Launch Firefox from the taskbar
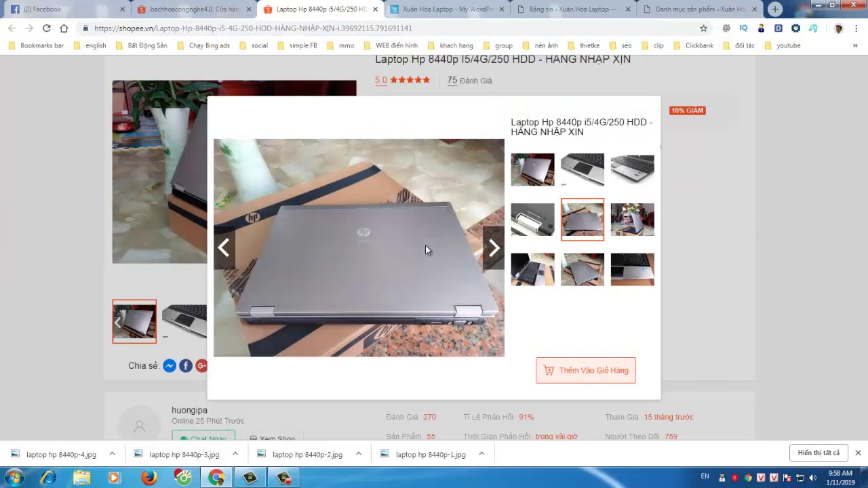This screenshot has width=868, height=488. (x=149, y=478)
